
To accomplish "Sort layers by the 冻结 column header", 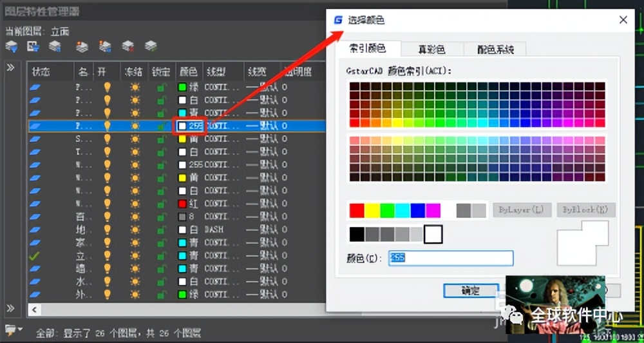I will pyautogui.click(x=133, y=72).
